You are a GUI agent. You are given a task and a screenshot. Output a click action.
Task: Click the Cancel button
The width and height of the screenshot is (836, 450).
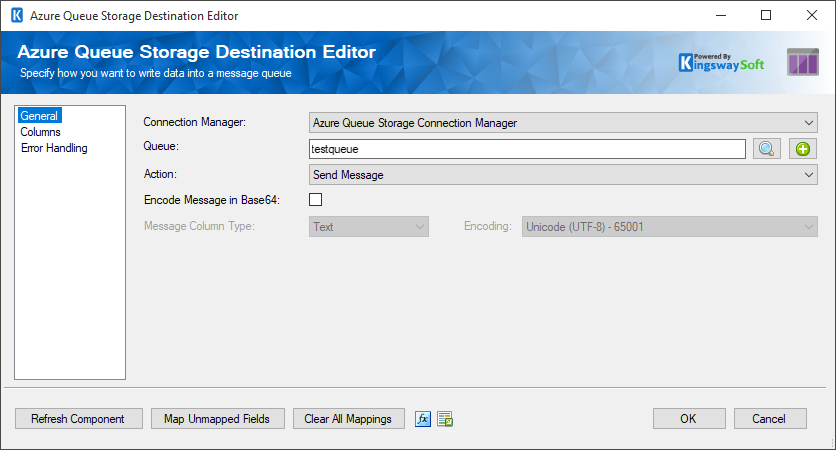(769, 419)
